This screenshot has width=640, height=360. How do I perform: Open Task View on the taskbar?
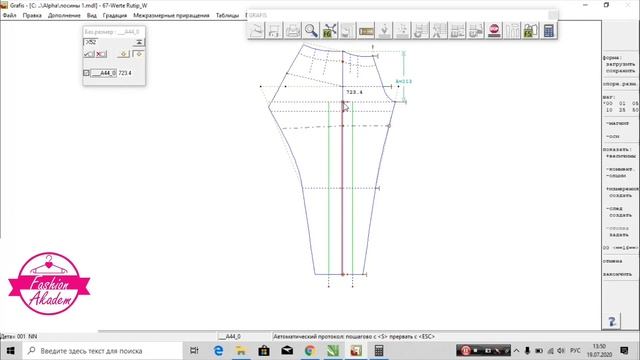pos(194,351)
